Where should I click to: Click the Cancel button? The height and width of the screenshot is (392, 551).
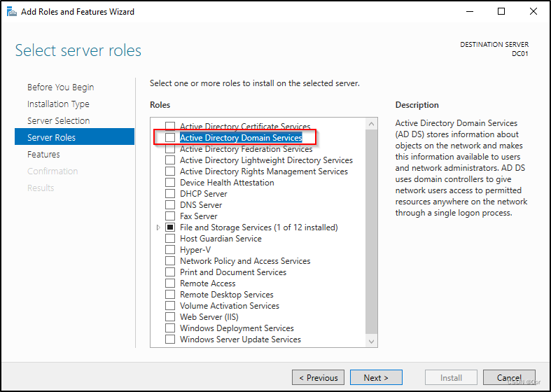click(509, 377)
